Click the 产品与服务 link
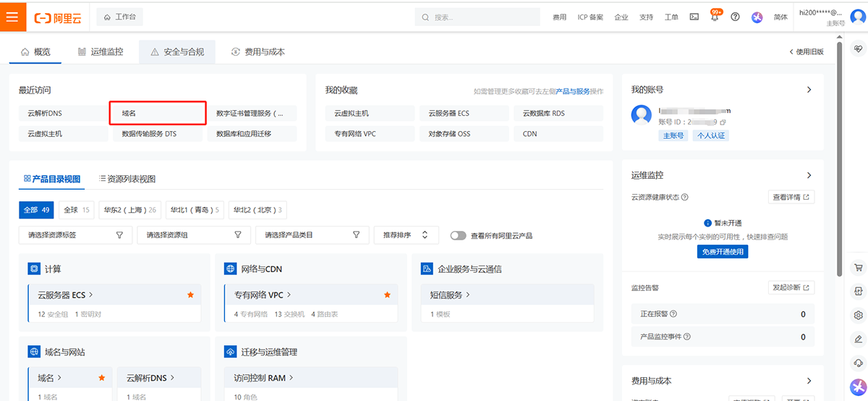 point(573,91)
